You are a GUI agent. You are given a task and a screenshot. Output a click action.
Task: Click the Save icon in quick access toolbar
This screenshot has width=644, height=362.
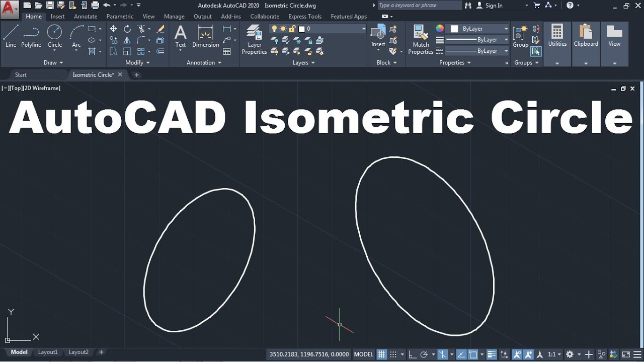50,6
